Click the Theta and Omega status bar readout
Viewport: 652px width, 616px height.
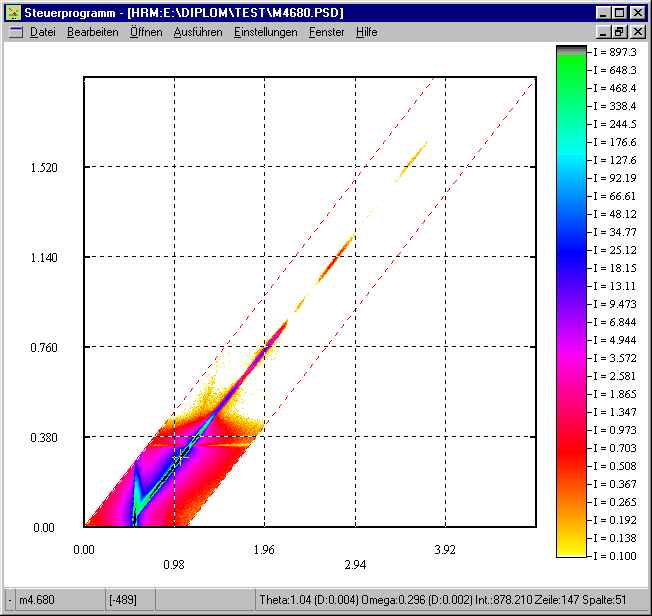450,600
